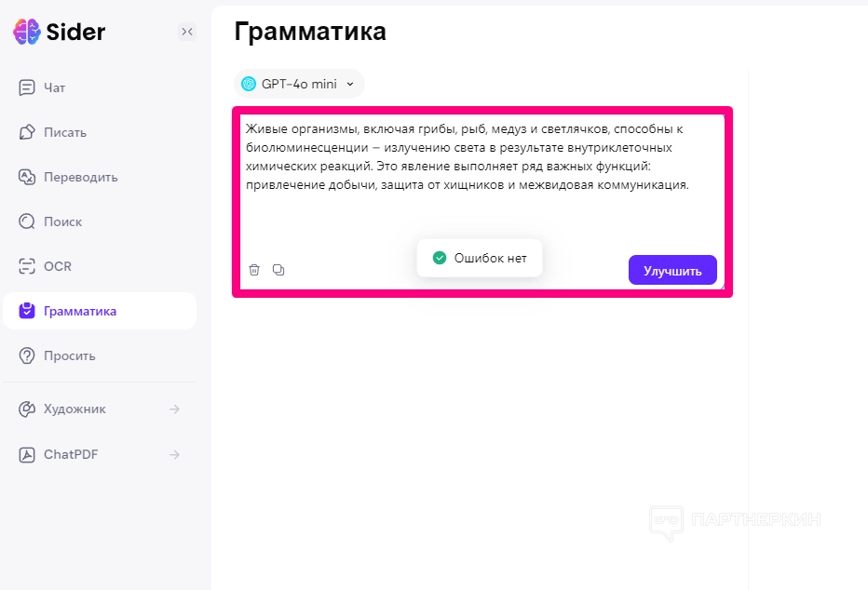Delete text with the trash icon
This screenshot has width=868, height=590.
click(x=254, y=270)
